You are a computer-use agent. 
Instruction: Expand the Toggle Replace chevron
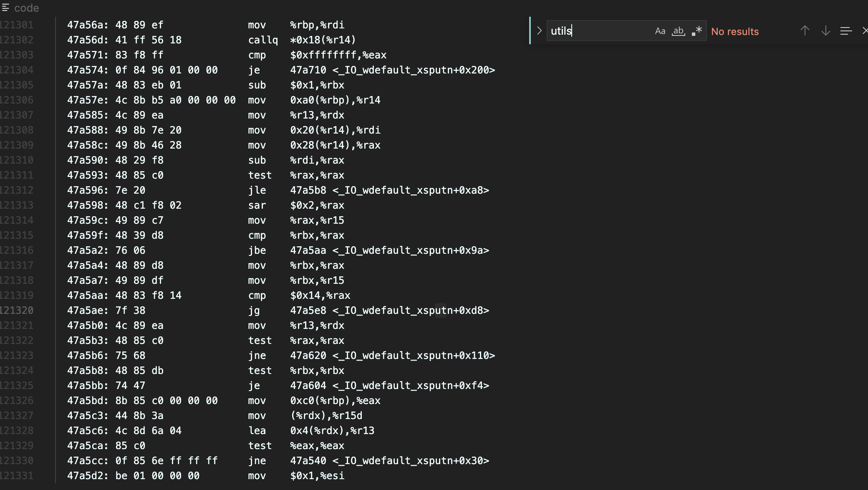tap(539, 30)
